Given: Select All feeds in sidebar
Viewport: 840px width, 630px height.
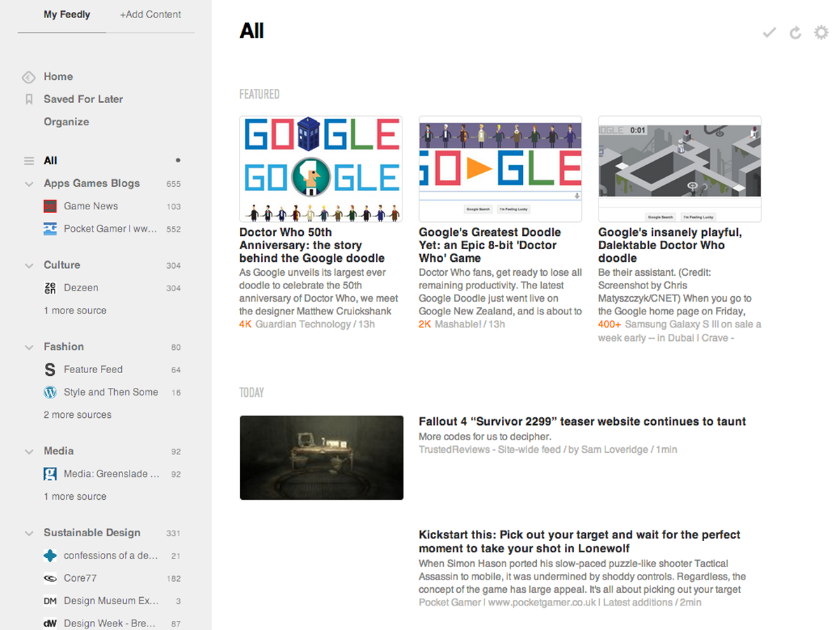Looking at the screenshot, I should [x=50, y=160].
